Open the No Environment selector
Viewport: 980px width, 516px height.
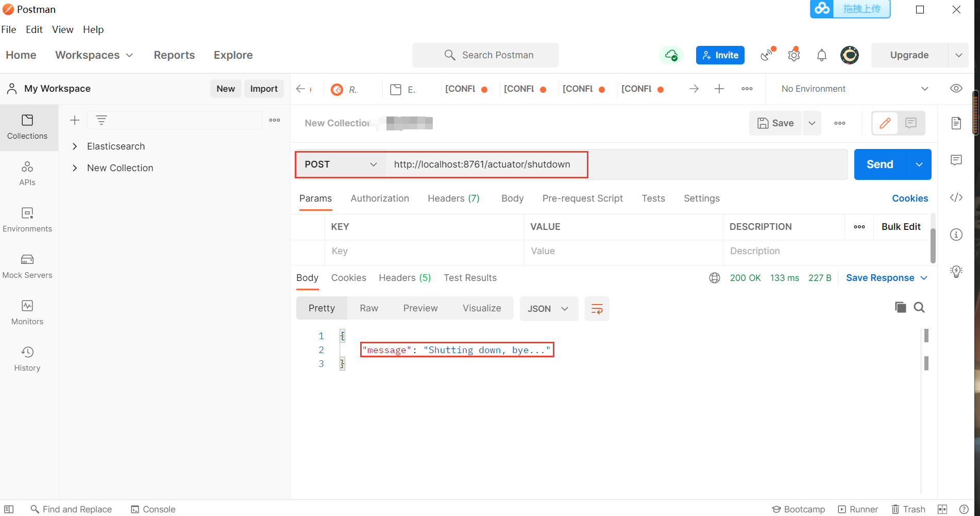click(x=854, y=89)
